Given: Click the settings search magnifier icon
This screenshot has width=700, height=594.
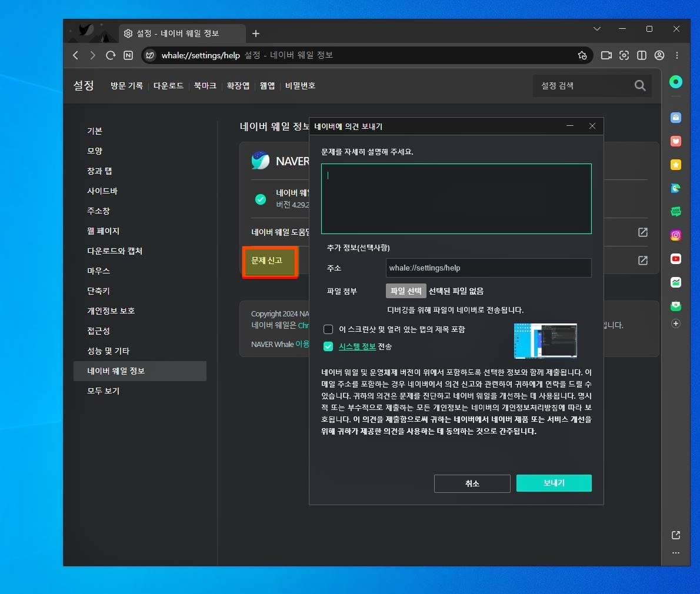Looking at the screenshot, I should click(x=640, y=85).
